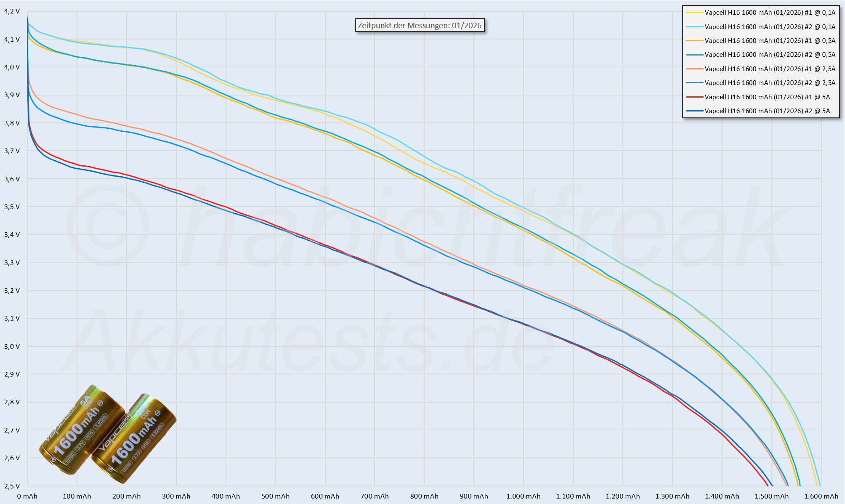The width and height of the screenshot is (845, 504).
Task: Click yellow line swatch for #1 @ 0,1A
Action: 694,13
